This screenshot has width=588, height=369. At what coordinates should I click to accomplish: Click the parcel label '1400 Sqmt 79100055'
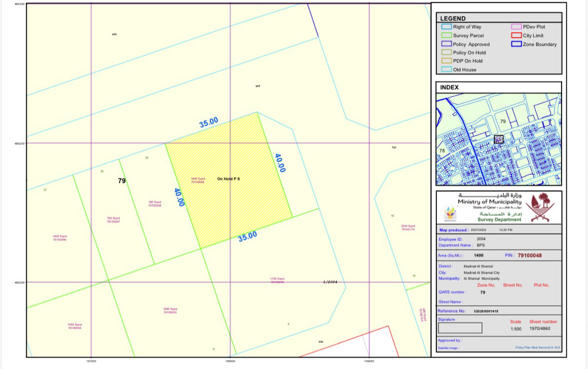click(171, 310)
